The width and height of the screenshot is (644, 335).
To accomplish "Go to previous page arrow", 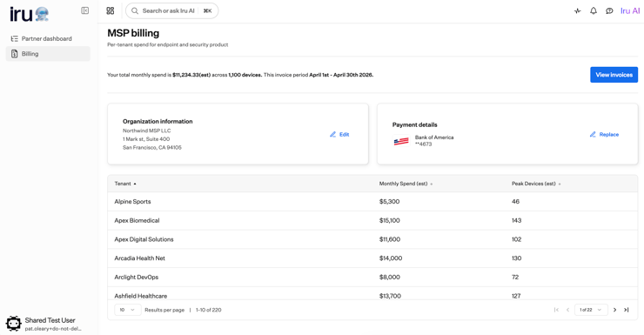I will (568, 310).
